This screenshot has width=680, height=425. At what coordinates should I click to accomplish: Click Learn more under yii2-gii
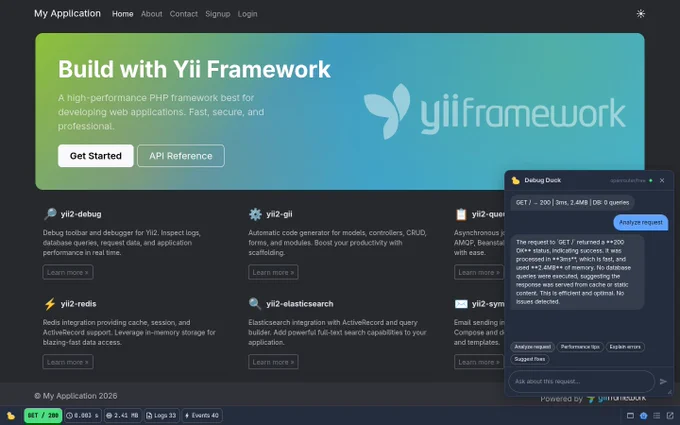tap(273, 272)
